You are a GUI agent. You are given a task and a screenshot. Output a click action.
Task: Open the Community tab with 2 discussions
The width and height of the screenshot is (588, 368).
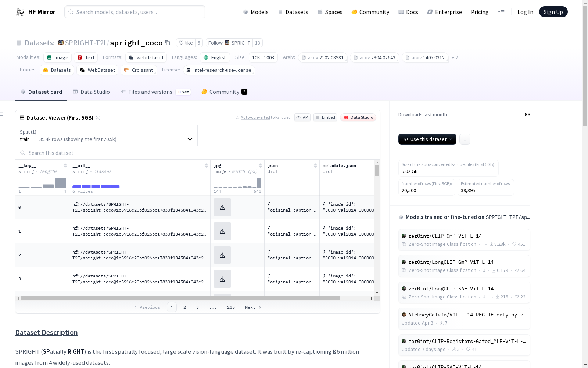coord(224,92)
